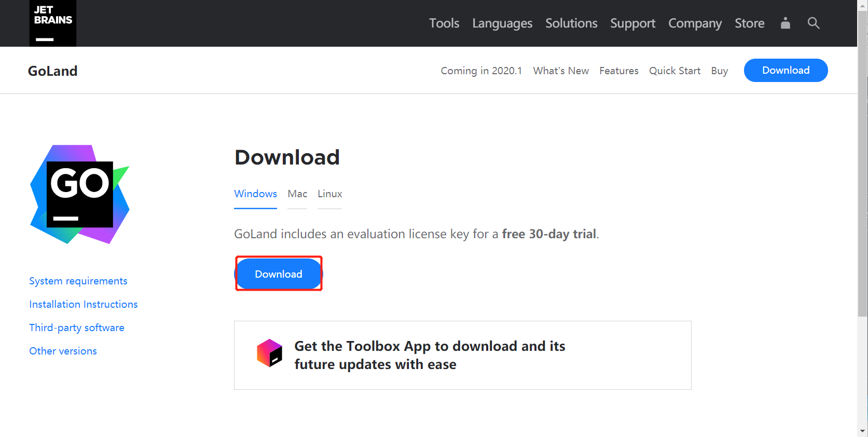
Task: Open the account profile icon
Action: click(786, 23)
